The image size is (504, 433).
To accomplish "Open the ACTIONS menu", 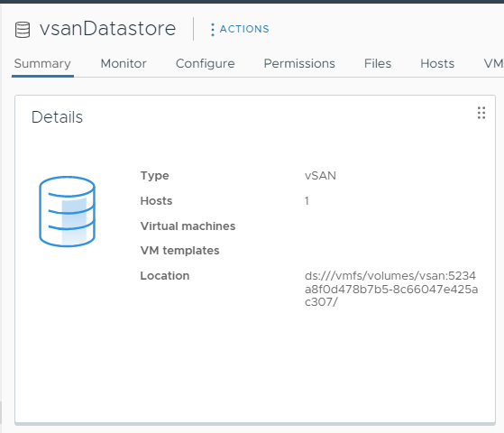I will point(240,29).
